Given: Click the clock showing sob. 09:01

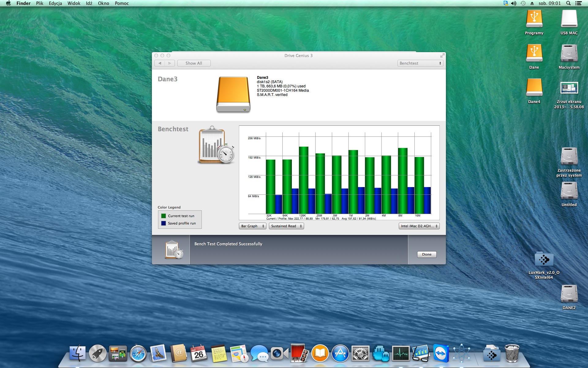Looking at the screenshot, I should tap(550, 3).
